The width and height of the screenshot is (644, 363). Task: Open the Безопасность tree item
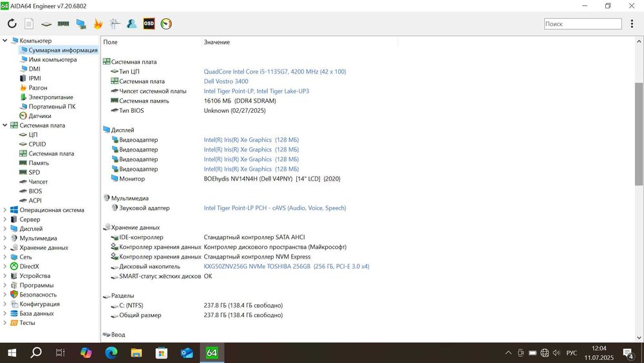click(33, 295)
